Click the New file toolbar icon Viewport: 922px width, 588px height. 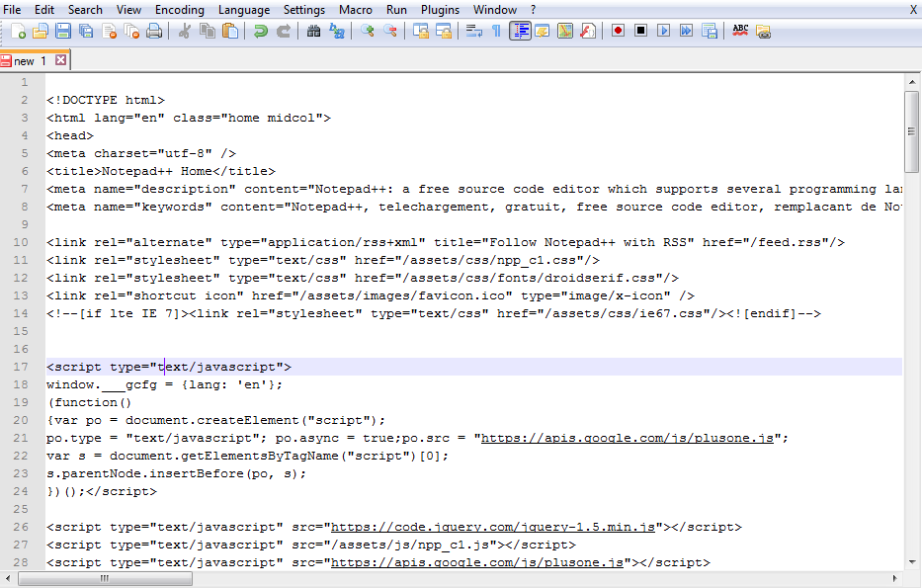tap(19, 31)
